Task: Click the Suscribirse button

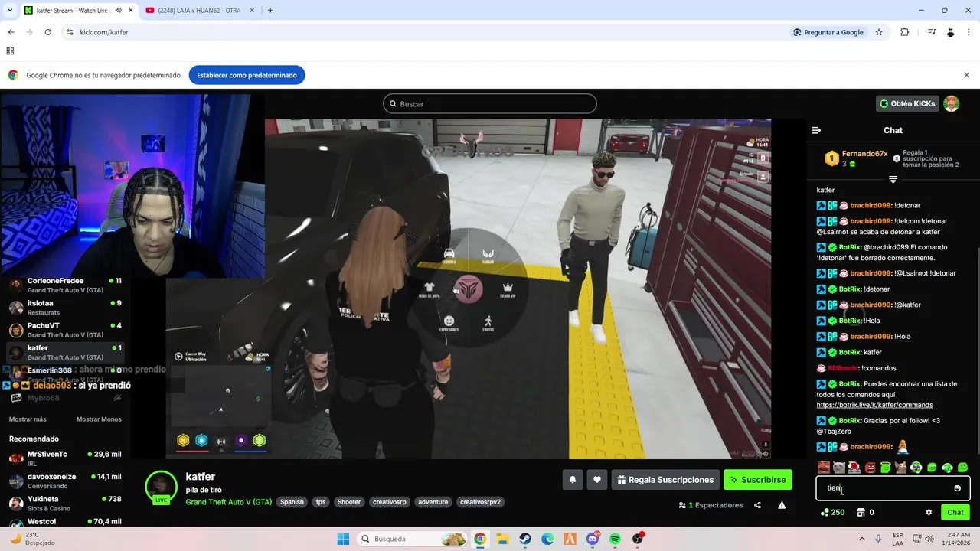Action: [758, 480]
